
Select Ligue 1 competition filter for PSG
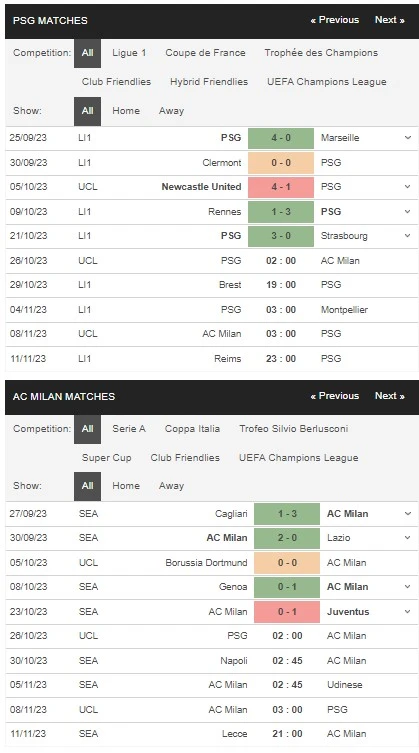129,53
